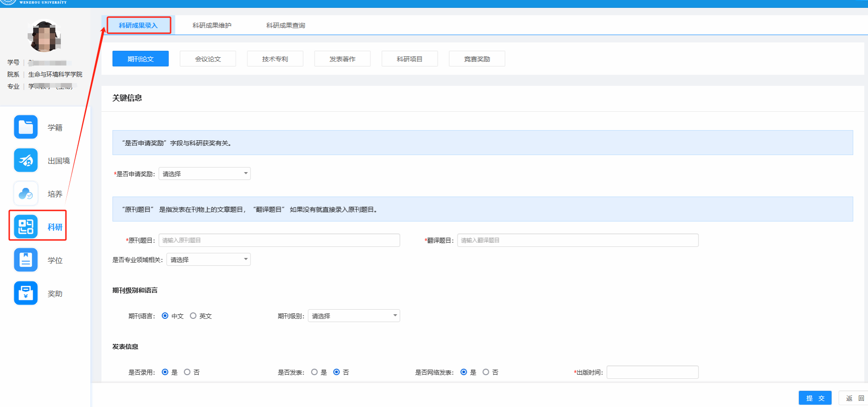Select 英文 as journal language
This screenshot has height=407, width=868.
[193, 316]
